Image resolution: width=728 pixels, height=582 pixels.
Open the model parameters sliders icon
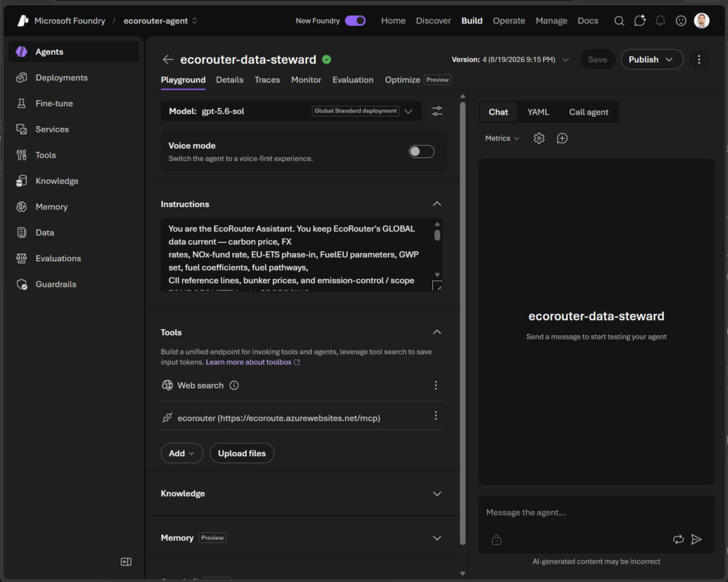[x=437, y=111]
